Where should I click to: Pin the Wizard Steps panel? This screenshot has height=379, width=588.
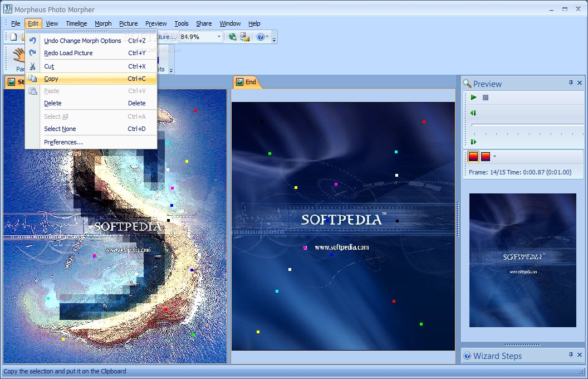(x=571, y=354)
